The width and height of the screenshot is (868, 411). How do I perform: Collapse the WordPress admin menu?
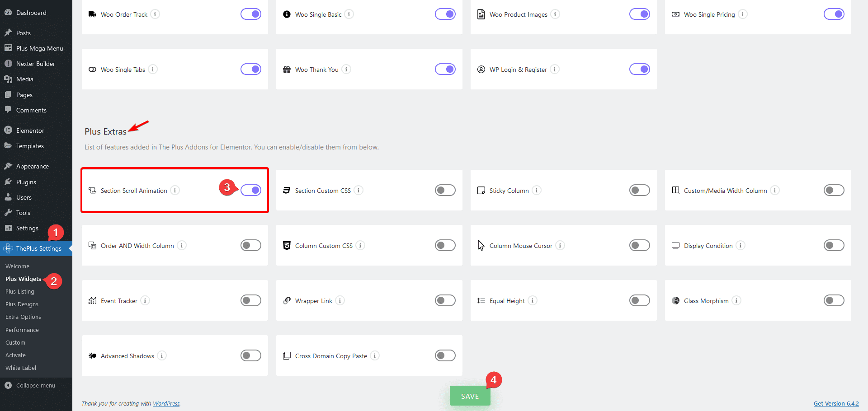click(x=35, y=386)
